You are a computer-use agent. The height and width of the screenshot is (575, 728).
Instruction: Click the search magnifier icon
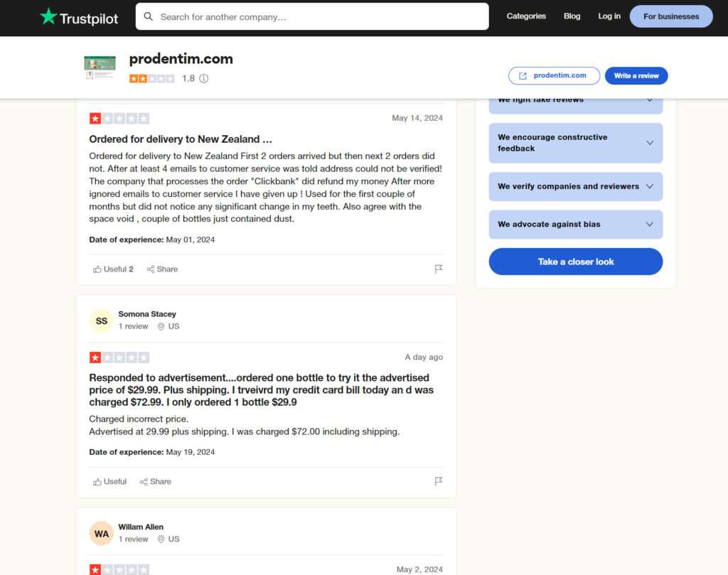tap(149, 16)
